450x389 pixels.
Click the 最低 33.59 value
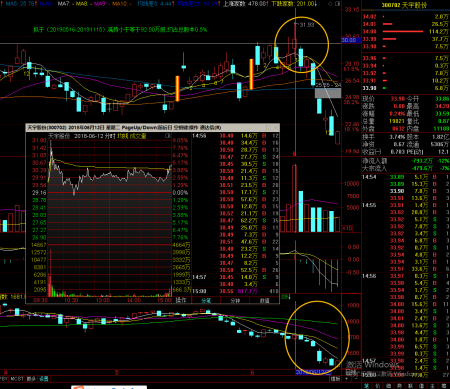(442, 114)
